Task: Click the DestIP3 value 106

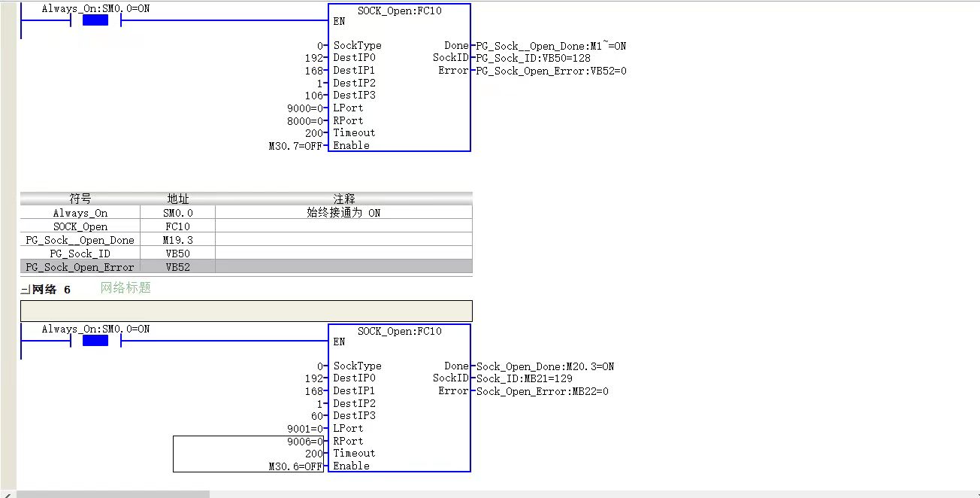Action: [x=314, y=96]
